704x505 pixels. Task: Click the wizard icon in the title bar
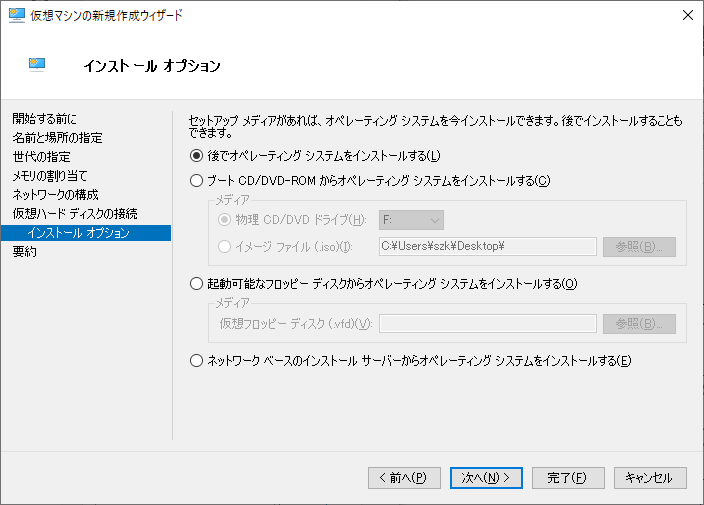pos(15,15)
